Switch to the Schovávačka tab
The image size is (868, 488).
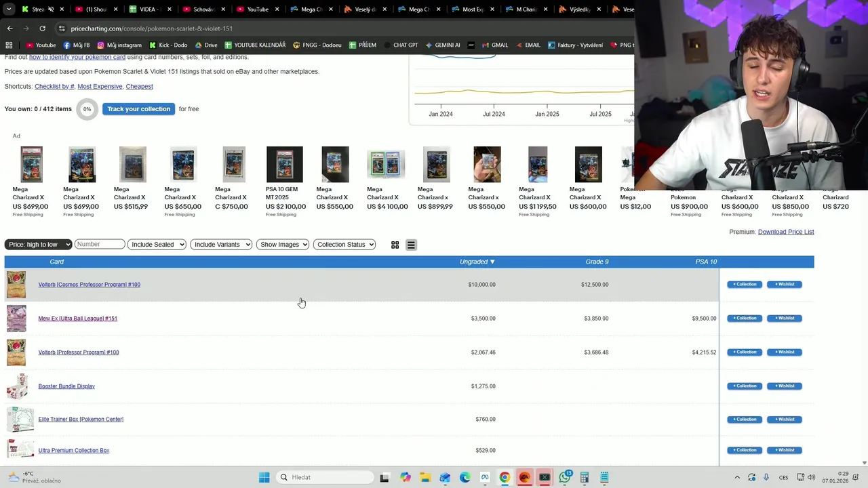pyautogui.click(x=201, y=9)
